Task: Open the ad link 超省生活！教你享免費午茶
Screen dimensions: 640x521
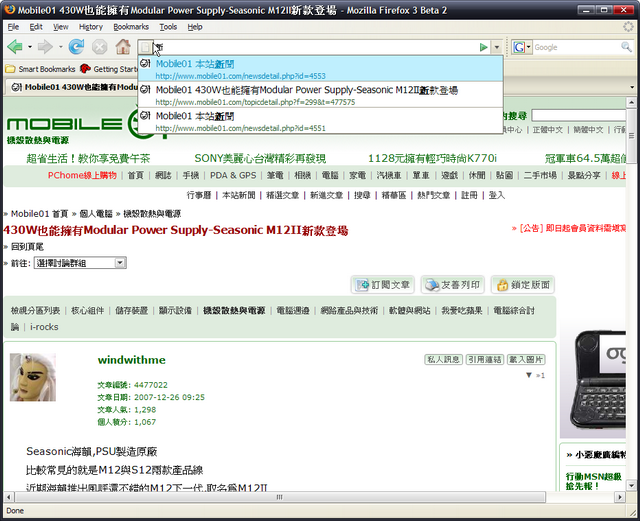Action: 88,158
